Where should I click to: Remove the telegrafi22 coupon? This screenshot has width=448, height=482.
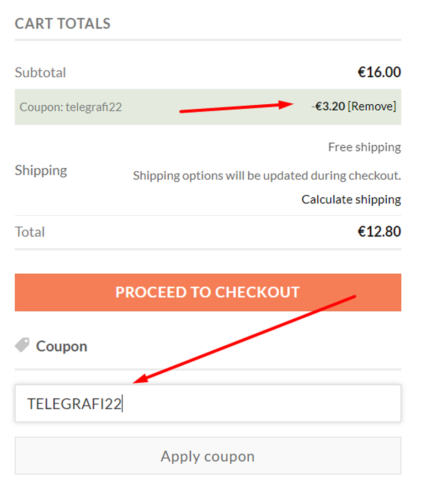[x=372, y=107]
